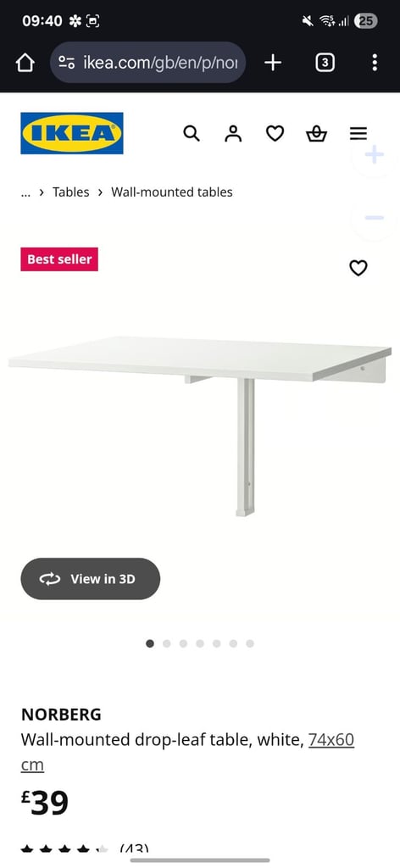Go to Wall-mounted tables breadcrumb
The width and height of the screenshot is (400, 868).
tap(172, 192)
